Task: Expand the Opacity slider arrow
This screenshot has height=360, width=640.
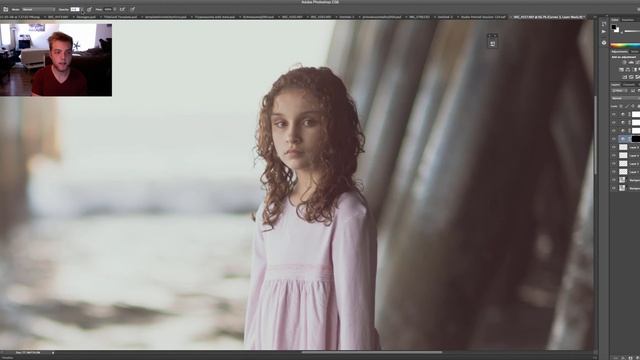Action: tap(82, 9)
